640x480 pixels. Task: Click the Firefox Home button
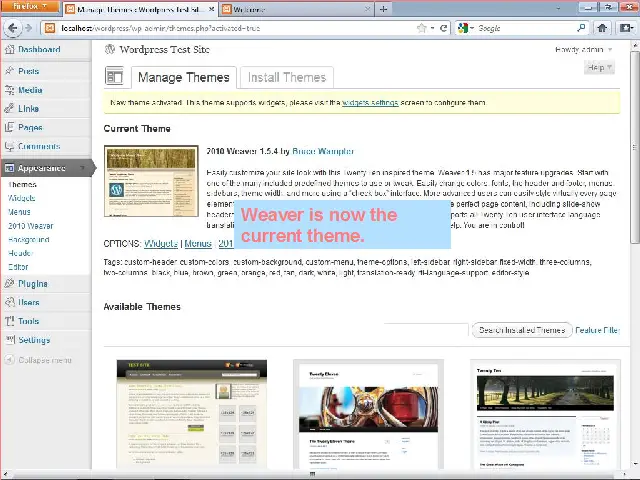click(602, 28)
